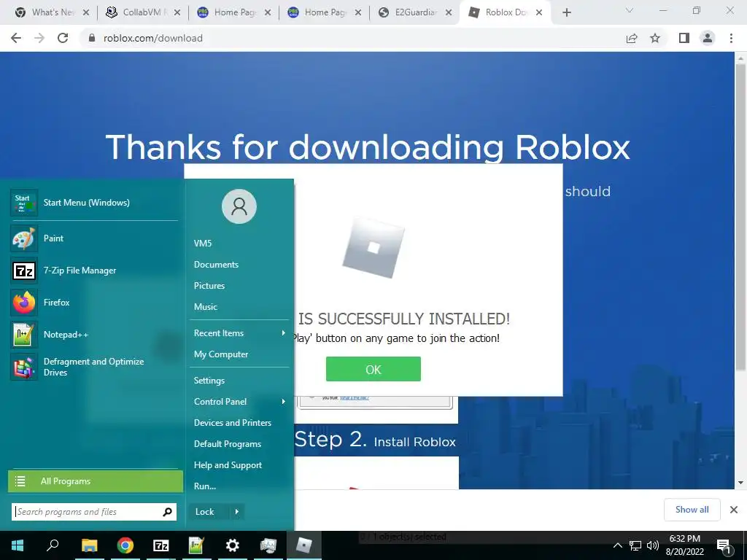Open Defragment and Optimize Drives
Screen dimensions: 747x560
pyautogui.click(x=94, y=367)
